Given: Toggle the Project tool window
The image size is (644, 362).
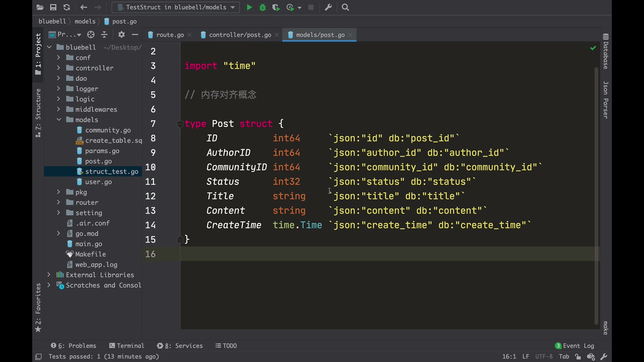Looking at the screenshot, I should click(x=38, y=54).
